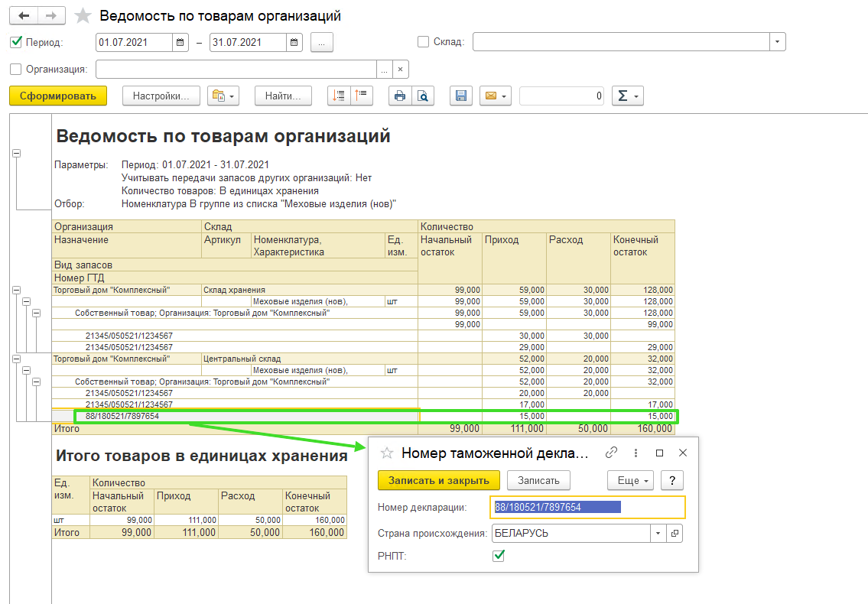Click the sum value field showing 0

tap(561, 96)
